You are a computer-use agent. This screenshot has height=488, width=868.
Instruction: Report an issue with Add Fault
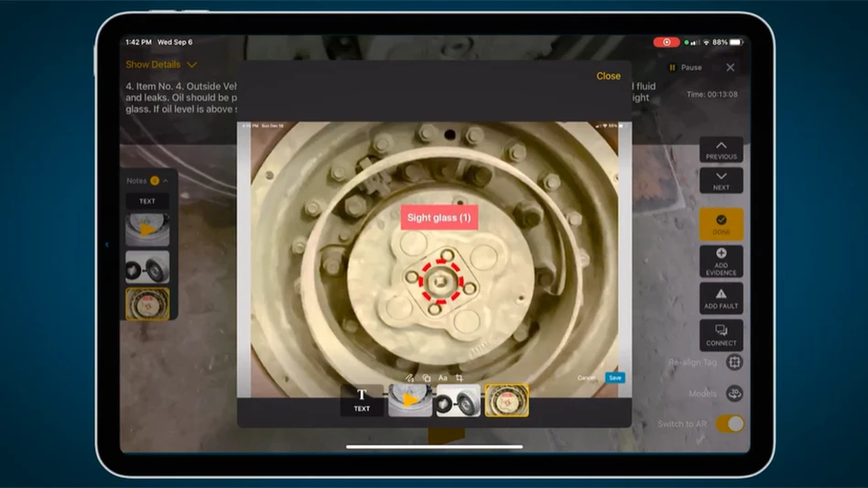click(721, 298)
